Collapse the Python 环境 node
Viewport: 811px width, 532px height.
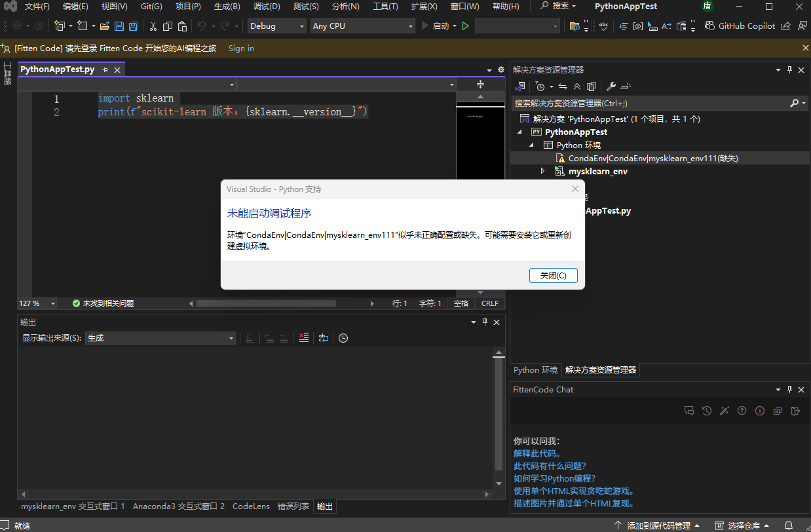(x=533, y=145)
